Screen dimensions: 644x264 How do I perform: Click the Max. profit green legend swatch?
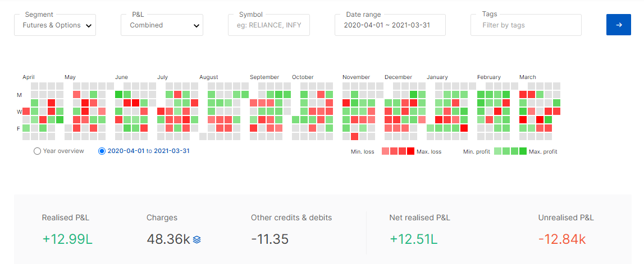tap(523, 151)
